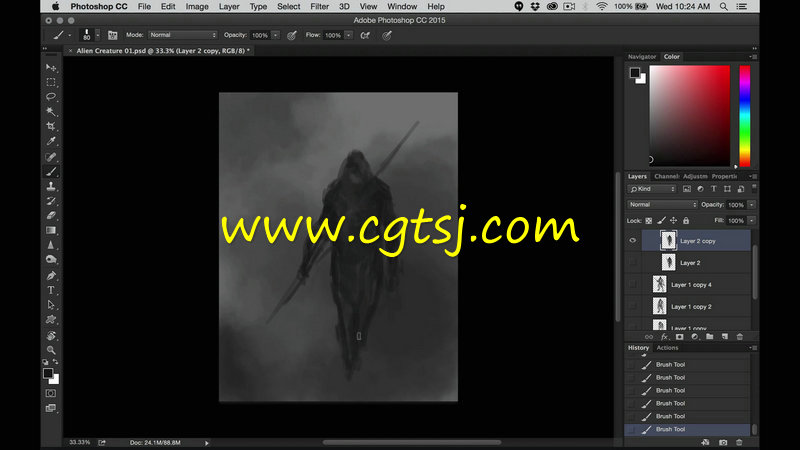This screenshot has height=450, width=800.
Task: Switch to the Channels tab
Action: tap(667, 177)
